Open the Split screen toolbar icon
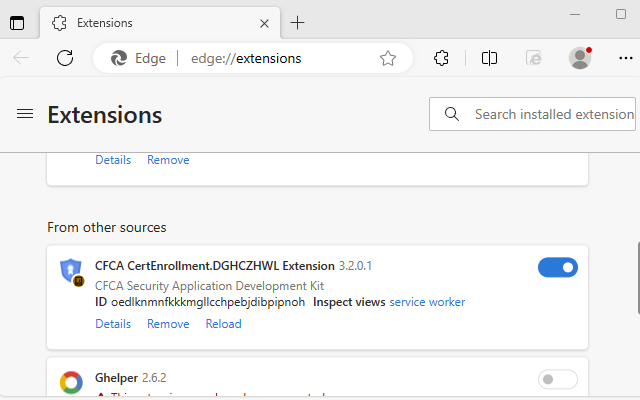The height and width of the screenshot is (400, 640). coord(489,58)
